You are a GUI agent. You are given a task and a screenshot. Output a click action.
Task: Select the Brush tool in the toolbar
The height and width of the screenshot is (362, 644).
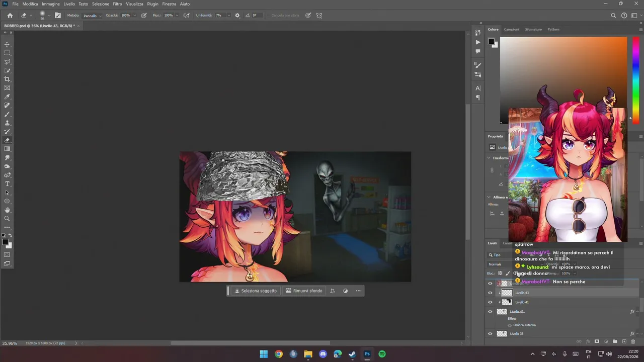7,114
